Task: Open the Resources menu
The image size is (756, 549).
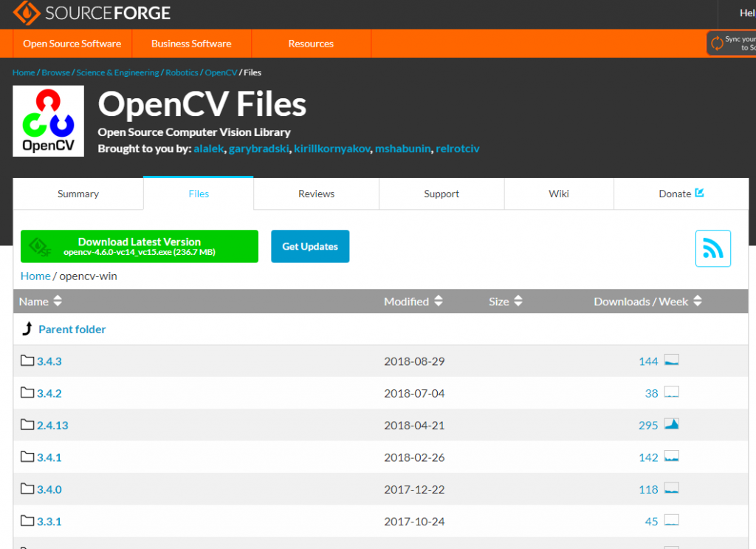Action: 311,44
